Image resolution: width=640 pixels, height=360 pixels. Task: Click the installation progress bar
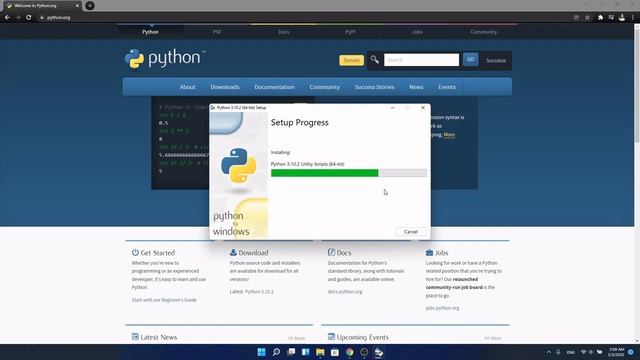(x=349, y=173)
